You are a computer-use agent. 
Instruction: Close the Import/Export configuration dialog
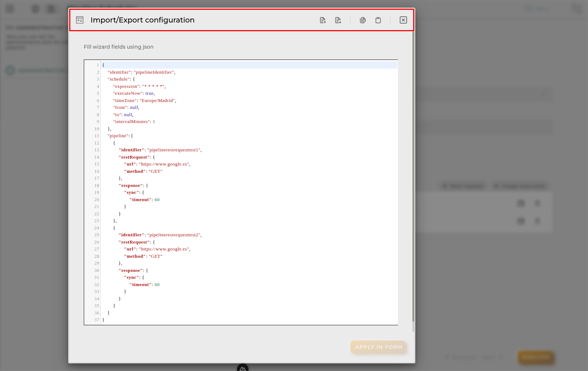[x=403, y=20]
